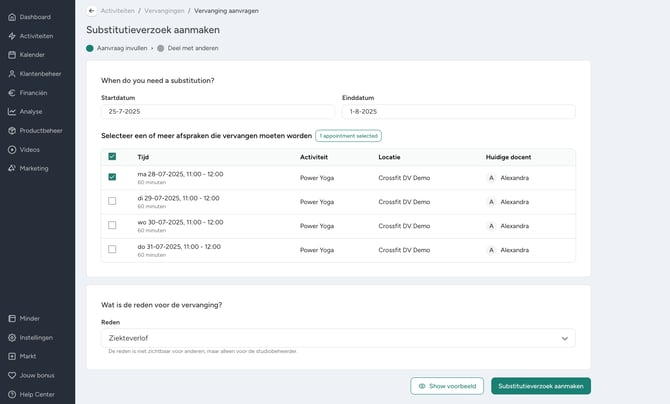Click the Substitutieverzoek aanmaken button
670x404 pixels.
[x=541, y=386]
